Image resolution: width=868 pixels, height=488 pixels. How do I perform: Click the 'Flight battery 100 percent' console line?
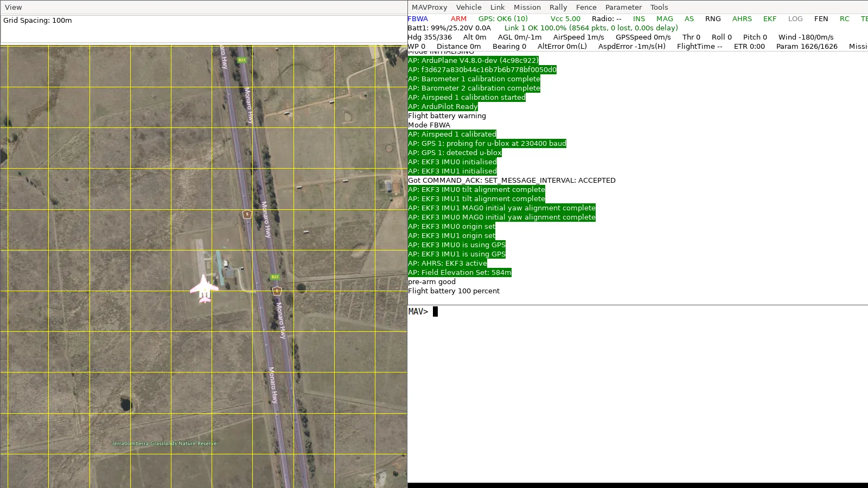click(x=454, y=291)
